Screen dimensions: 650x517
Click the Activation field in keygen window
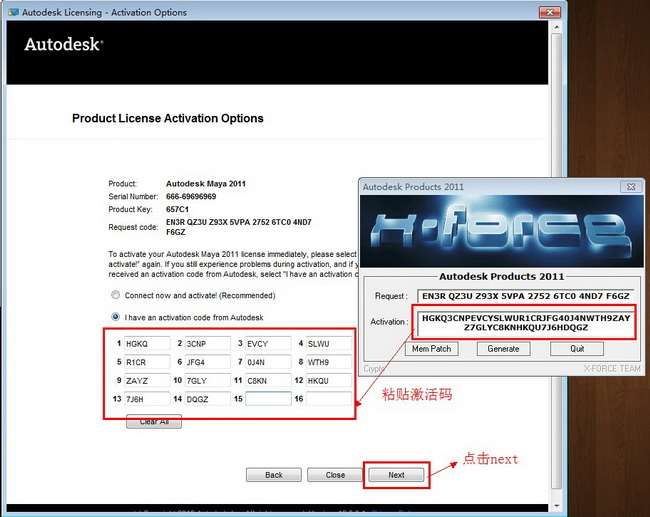pos(526,323)
